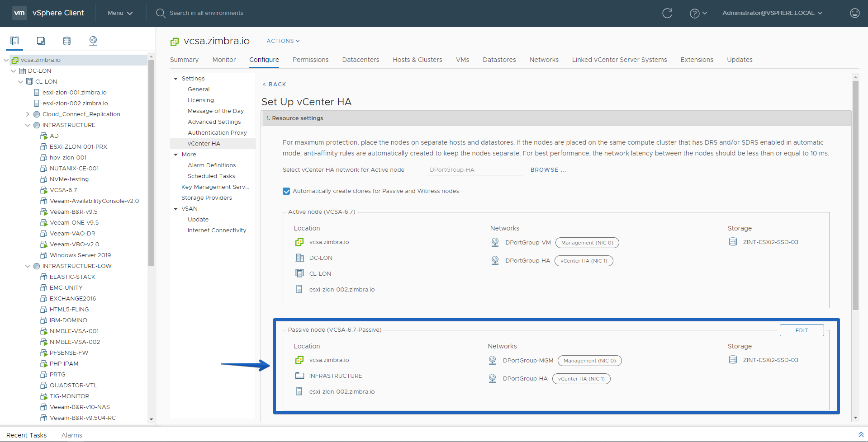Open the help question mark menu

pyautogui.click(x=698, y=13)
